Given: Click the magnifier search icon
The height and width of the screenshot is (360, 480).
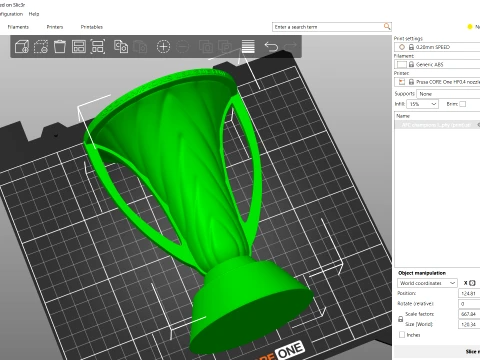Looking at the screenshot, I should click(x=387, y=26).
